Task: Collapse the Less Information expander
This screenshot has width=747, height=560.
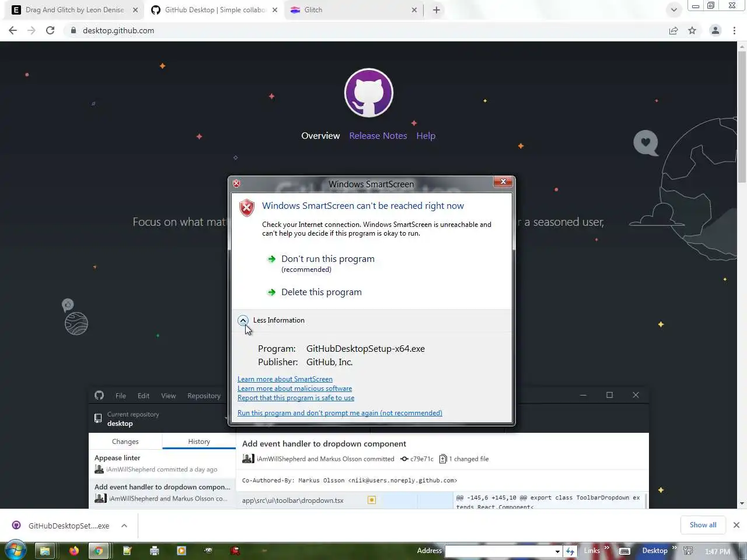Action: pyautogui.click(x=243, y=320)
